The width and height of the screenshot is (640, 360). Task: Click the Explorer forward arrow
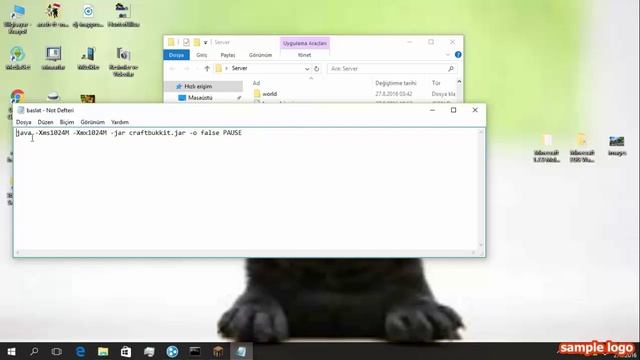(187, 69)
